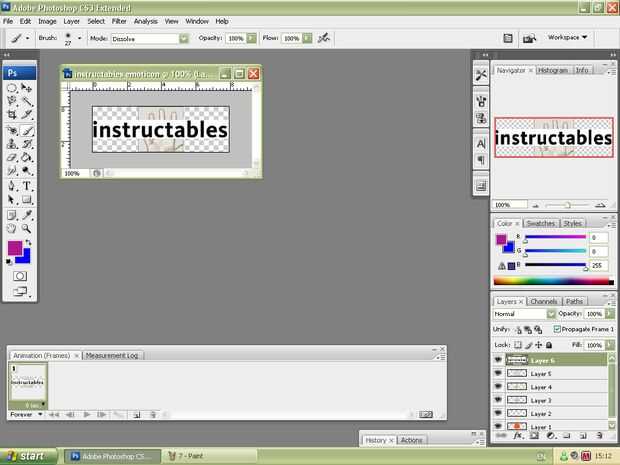The image size is (620, 465).
Task: Add a layer style fx
Action: pyautogui.click(x=517, y=436)
